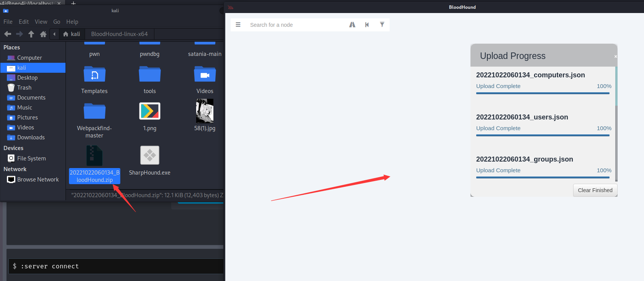This screenshot has width=644, height=281.
Task: Select the SharpHound.exe file icon
Action: coord(150,155)
